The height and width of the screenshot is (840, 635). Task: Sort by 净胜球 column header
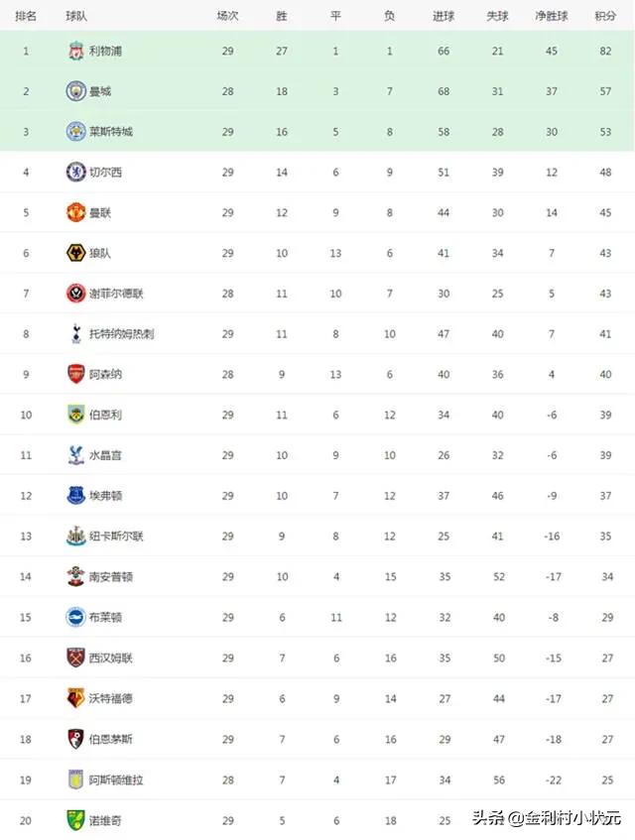552,16
